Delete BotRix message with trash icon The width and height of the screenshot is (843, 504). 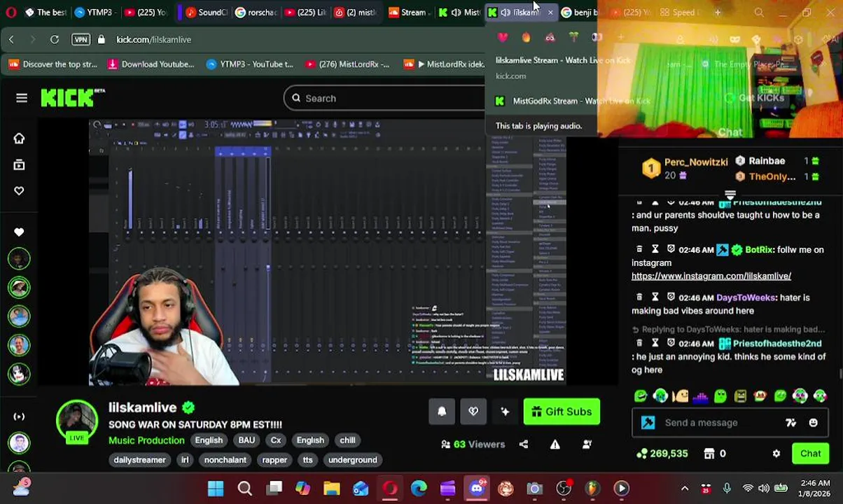(x=639, y=249)
